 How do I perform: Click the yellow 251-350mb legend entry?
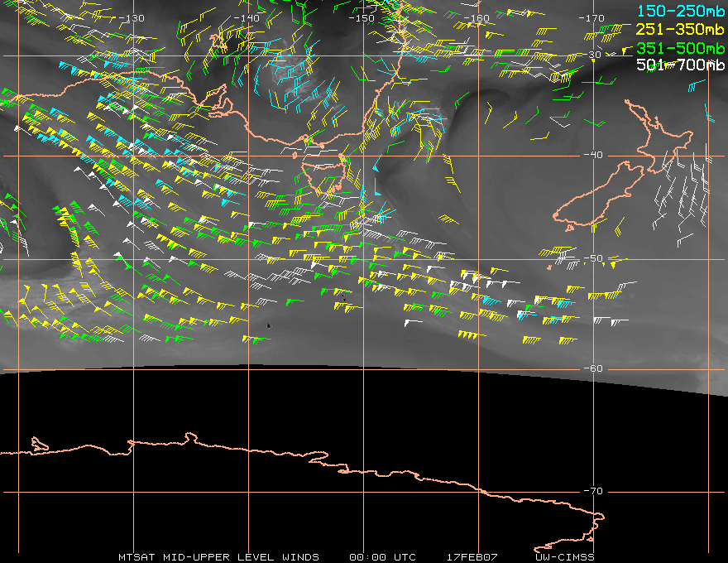pos(681,29)
